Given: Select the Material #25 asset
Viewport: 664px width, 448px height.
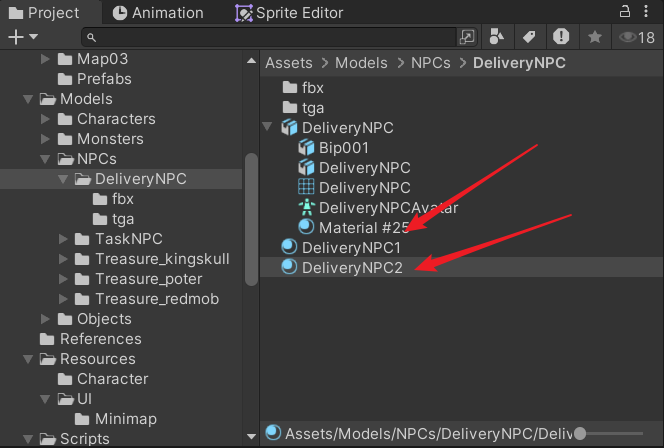Looking at the screenshot, I should (x=364, y=227).
